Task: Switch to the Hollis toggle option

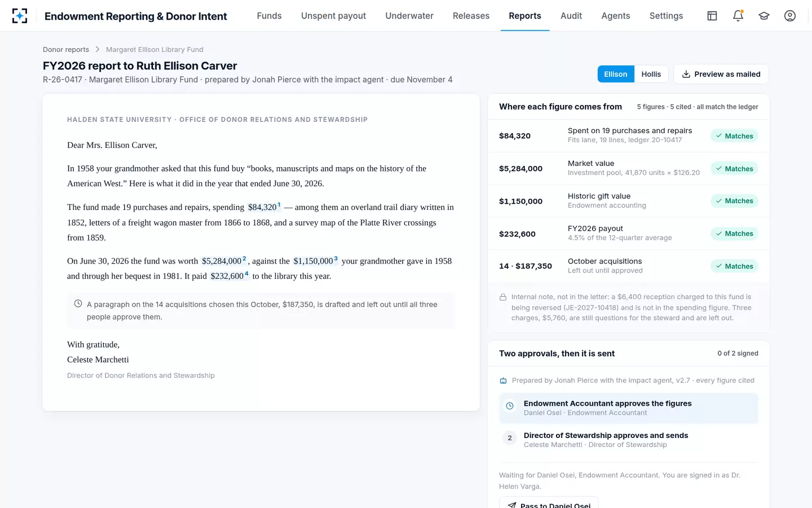Action: [x=651, y=74]
